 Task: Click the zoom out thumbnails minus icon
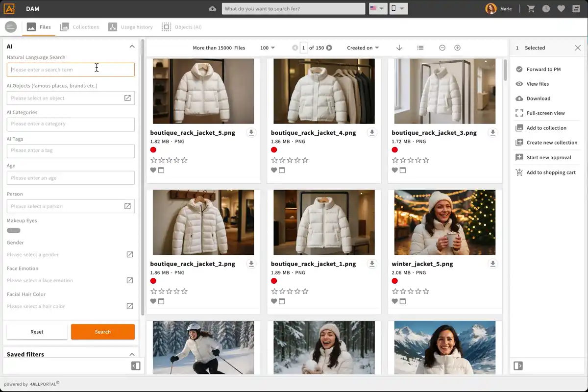(442, 48)
